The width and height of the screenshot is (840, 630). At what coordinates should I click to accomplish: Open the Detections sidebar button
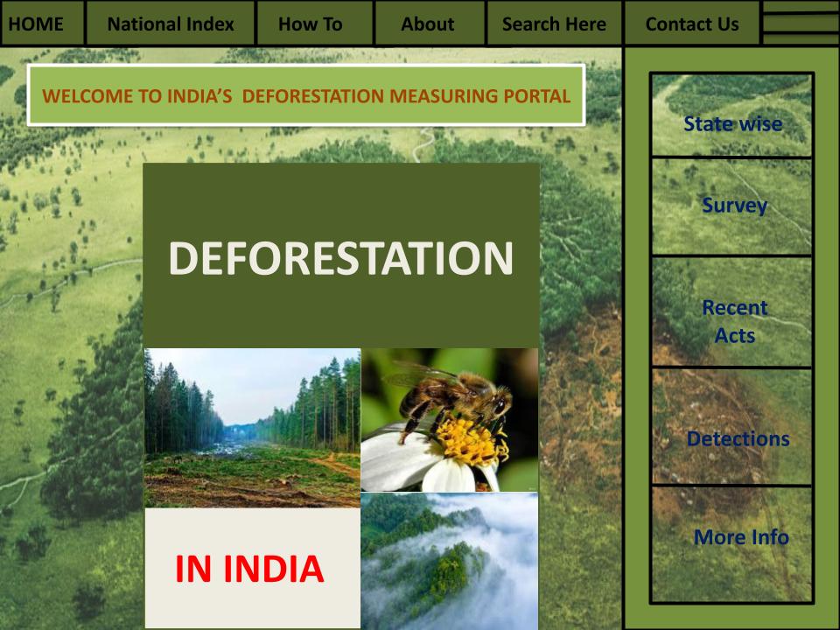pyautogui.click(x=731, y=427)
